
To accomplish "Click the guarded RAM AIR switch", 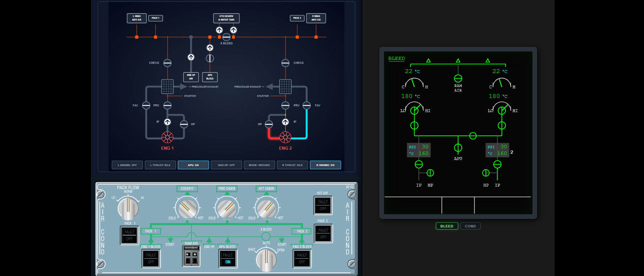I will [x=191, y=256].
